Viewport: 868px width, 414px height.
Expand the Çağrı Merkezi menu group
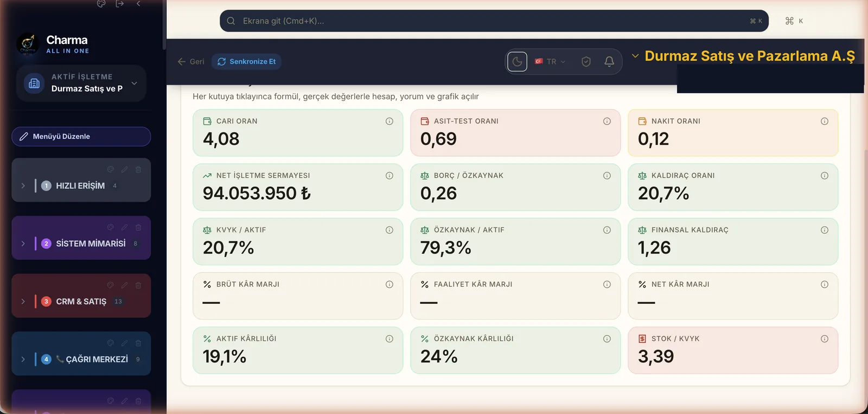(x=23, y=359)
